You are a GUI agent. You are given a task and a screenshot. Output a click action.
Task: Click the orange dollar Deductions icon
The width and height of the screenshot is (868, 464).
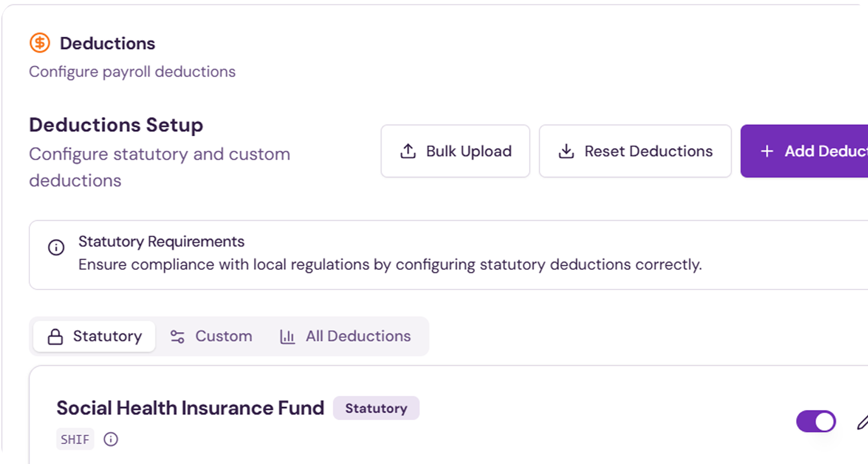pyautogui.click(x=40, y=43)
